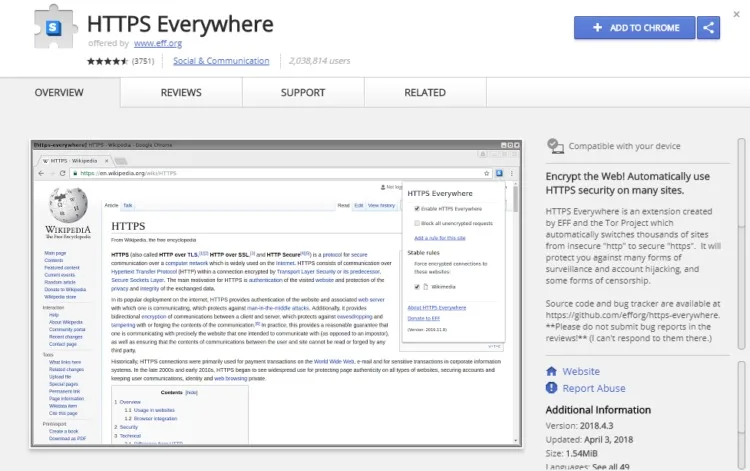Switch to the Reviews tab
Viewport: 750px width, 471px height.
[x=181, y=92]
